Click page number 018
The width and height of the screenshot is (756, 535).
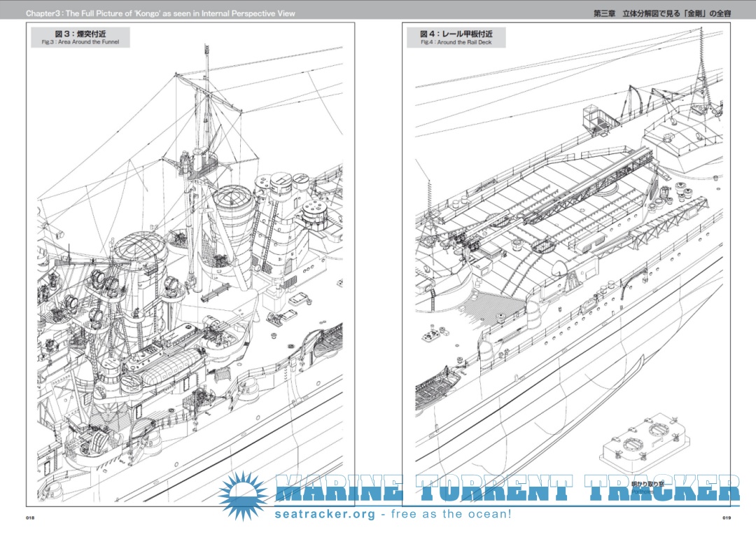tap(30, 517)
